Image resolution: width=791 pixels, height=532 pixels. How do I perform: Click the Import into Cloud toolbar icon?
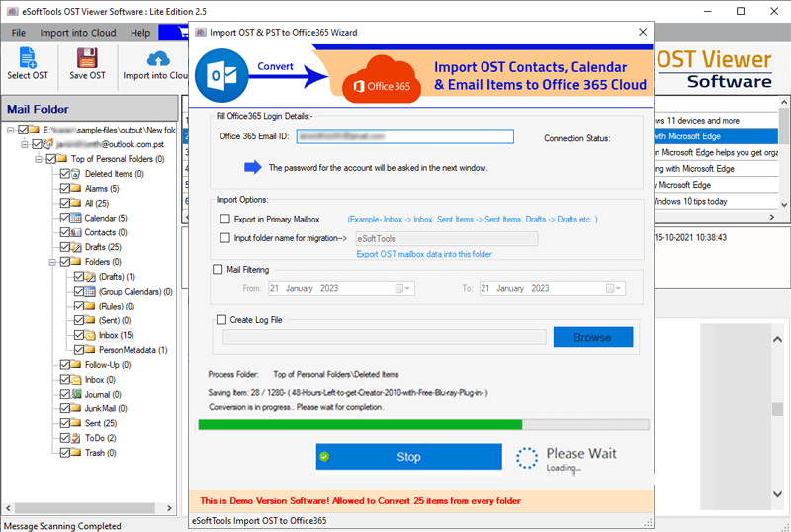tap(158, 59)
